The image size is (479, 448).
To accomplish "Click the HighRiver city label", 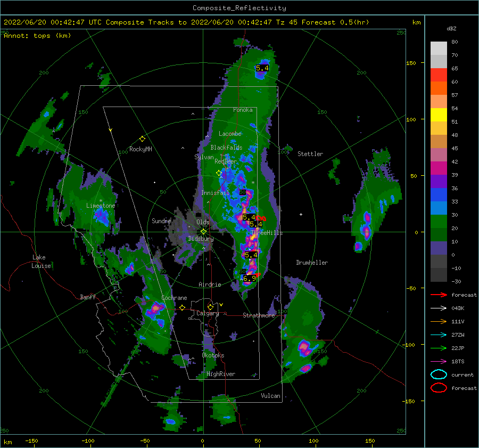I will (221, 374).
